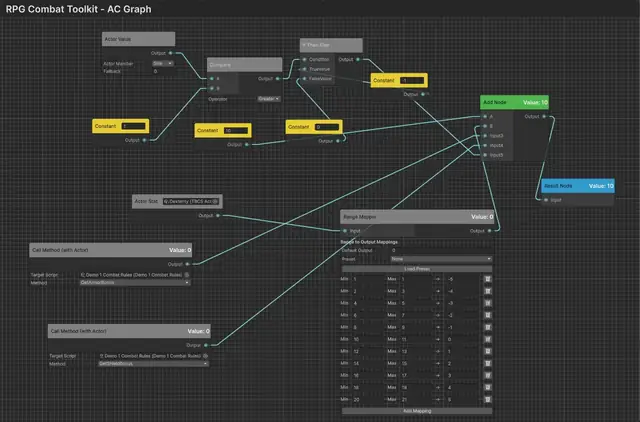Click the Actor Stat object picker icon
This screenshot has height=422, width=640.
pyautogui.click(x=215, y=201)
